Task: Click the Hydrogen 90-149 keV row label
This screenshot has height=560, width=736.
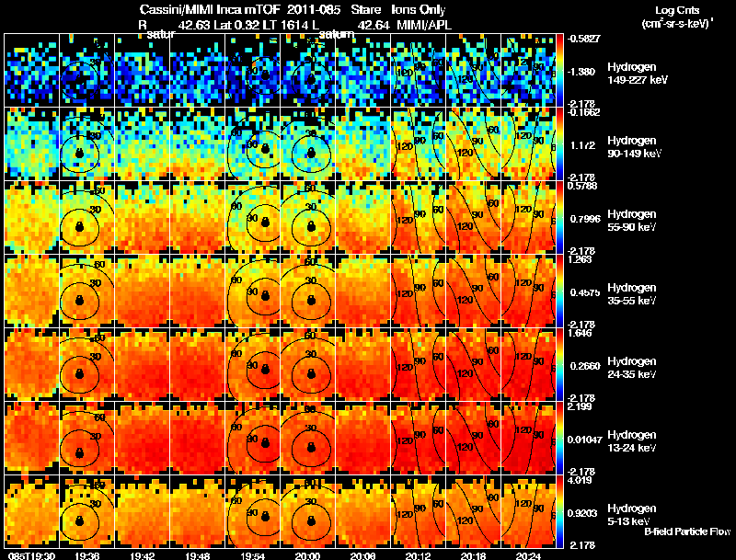Action: click(x=634, y=147)
